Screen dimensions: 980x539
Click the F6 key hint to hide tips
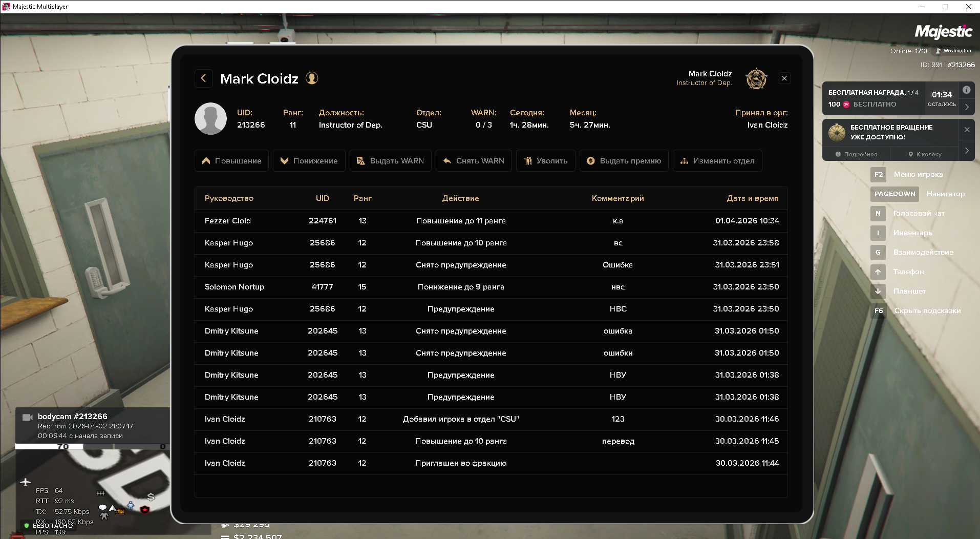click(879, 311)
